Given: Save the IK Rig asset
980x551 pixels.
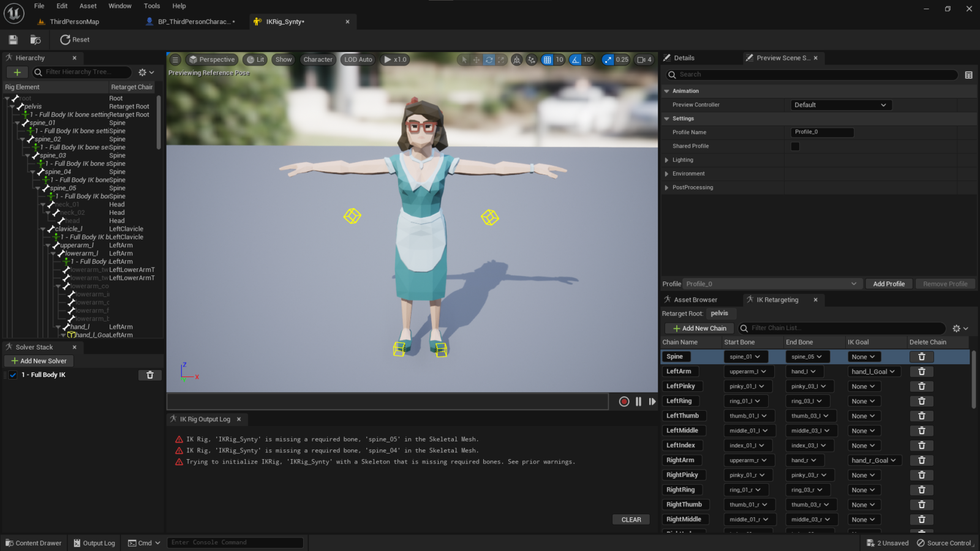Looking at the screenshot, I should (12, 39).
